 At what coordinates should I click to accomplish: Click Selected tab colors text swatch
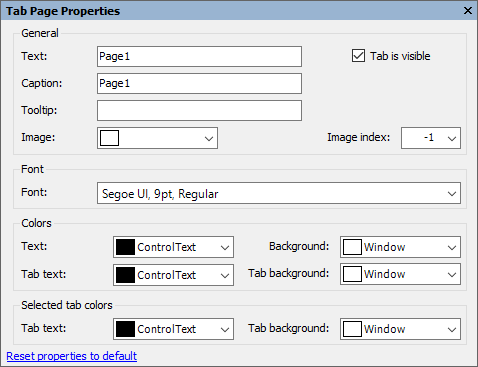(x=125, y=329)
